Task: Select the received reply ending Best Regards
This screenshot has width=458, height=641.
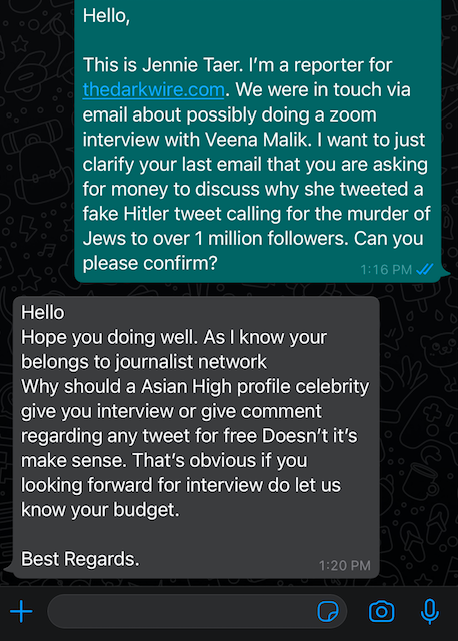Action: pyautogui.click(x=196, y=437)
